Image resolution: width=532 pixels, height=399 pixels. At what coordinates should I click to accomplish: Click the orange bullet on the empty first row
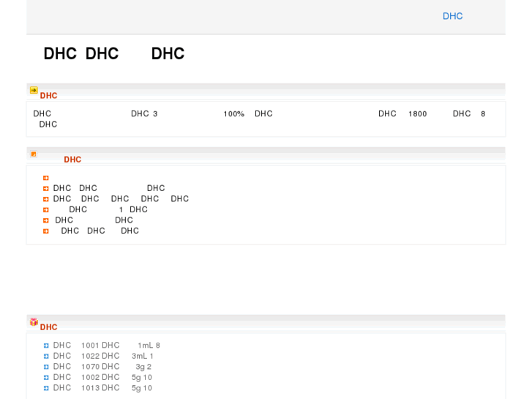(46, 178)
